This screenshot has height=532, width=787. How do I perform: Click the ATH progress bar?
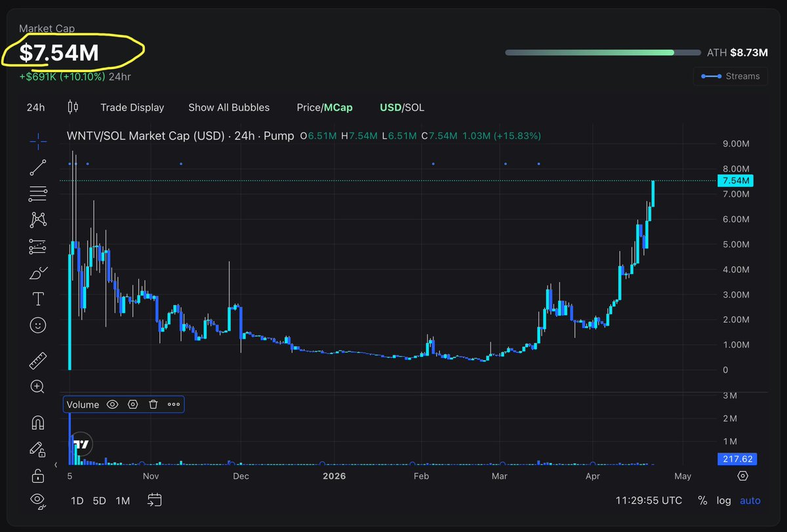coord(602,52)
